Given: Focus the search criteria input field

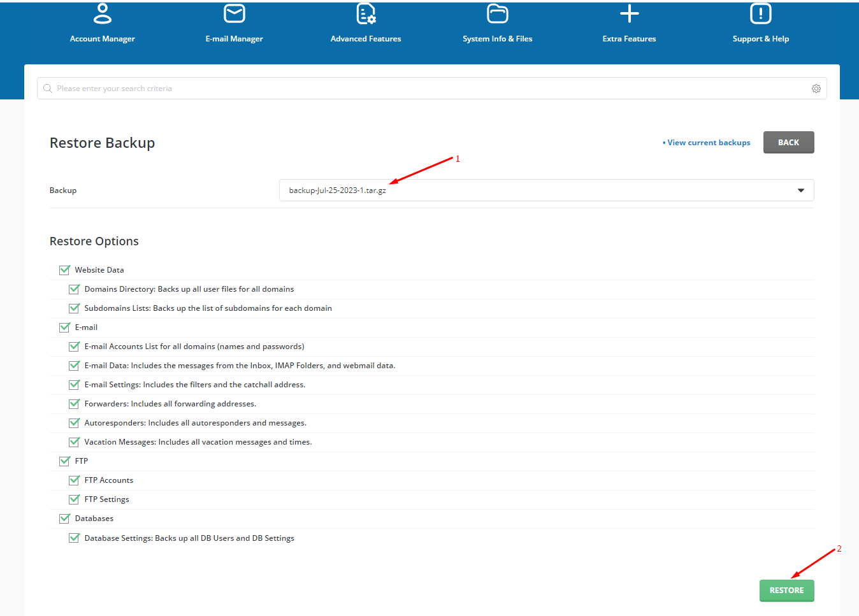Looking at the screenshot, I should (432, 89).
